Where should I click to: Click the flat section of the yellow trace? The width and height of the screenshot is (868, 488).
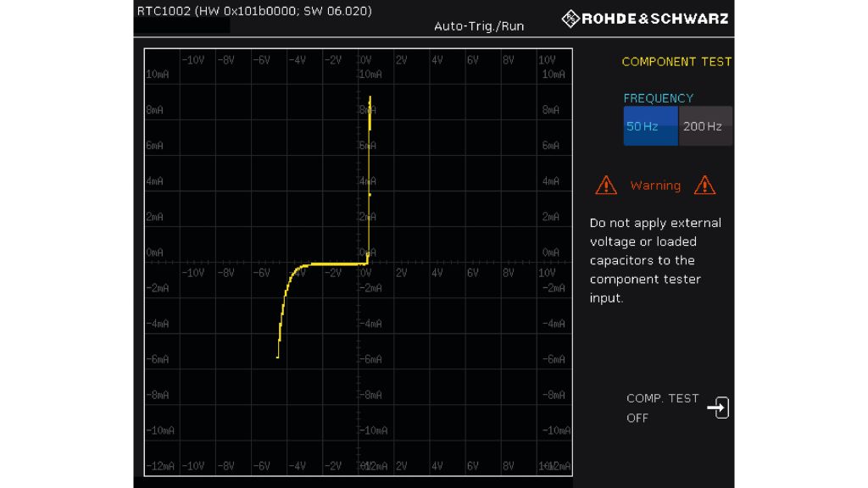(335, 263)
